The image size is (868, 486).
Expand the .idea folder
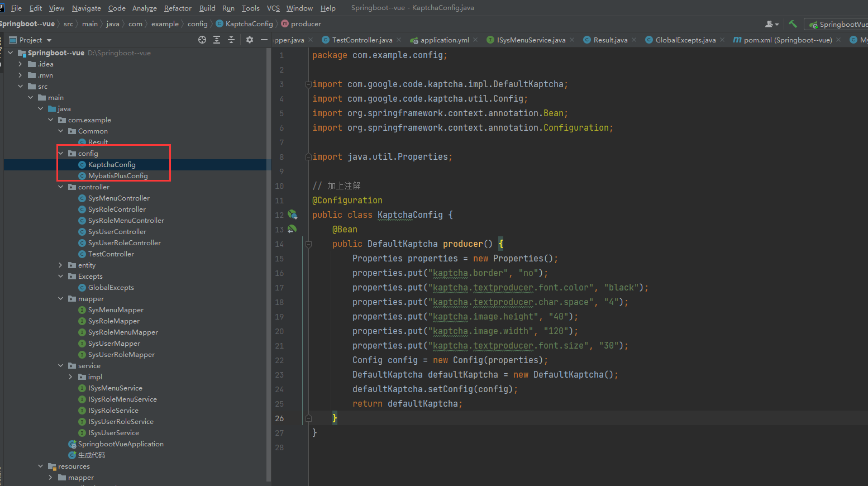tap(20, 64)
